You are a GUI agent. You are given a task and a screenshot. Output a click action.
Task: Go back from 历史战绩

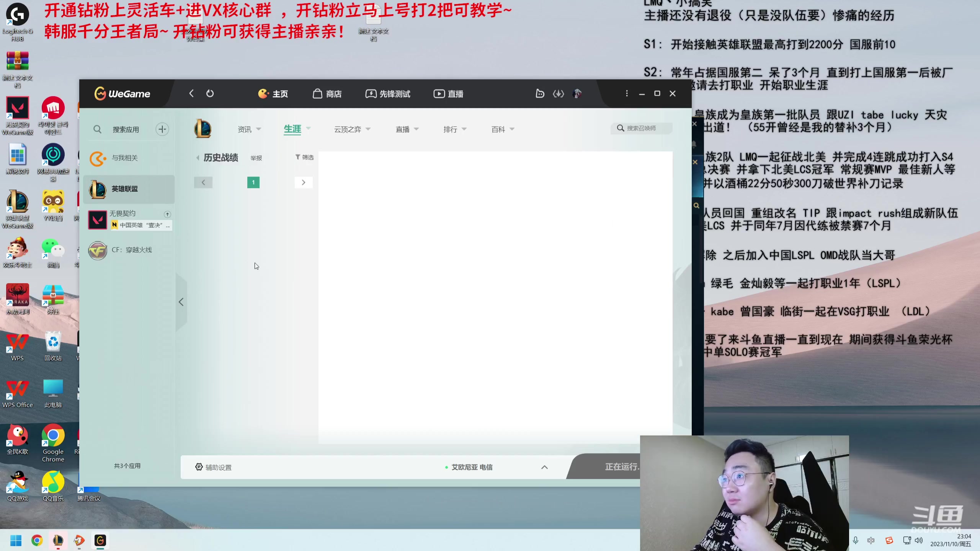(198, 158)
